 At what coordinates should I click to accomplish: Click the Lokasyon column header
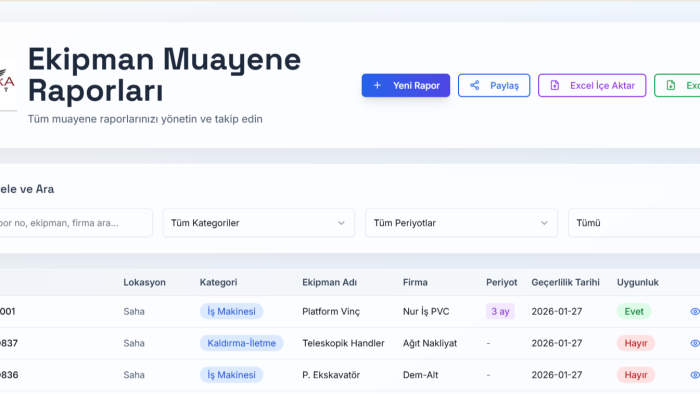click(144, 282)
